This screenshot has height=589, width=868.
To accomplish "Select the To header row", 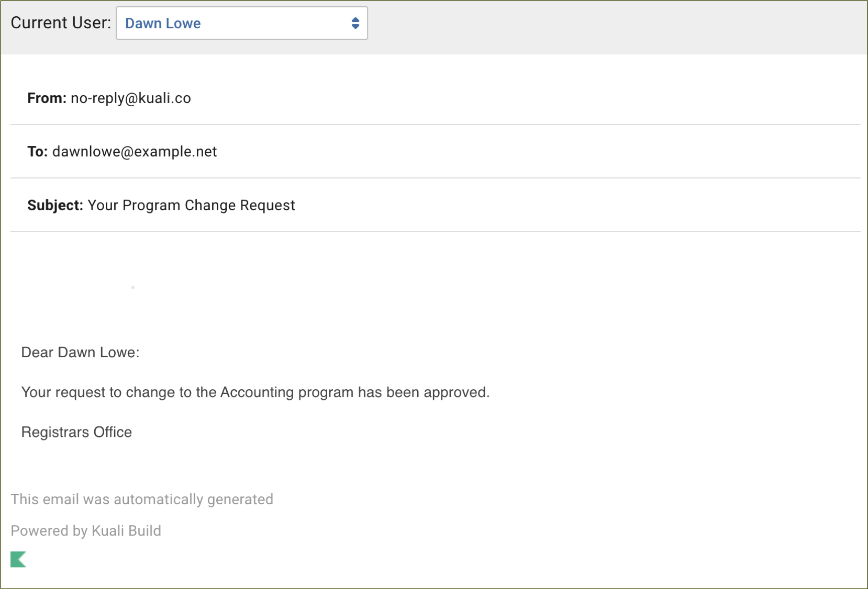I will tap(121, 151).
